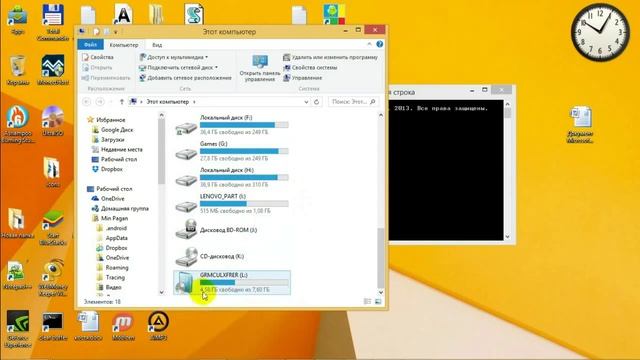Click Удалить или изменить программу

pos(331,57)
